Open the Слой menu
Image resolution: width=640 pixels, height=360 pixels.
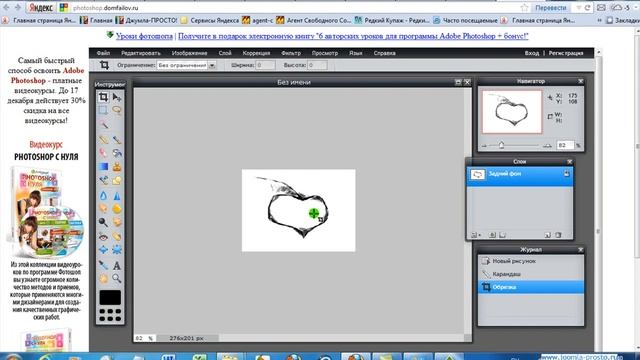(225, 53)
